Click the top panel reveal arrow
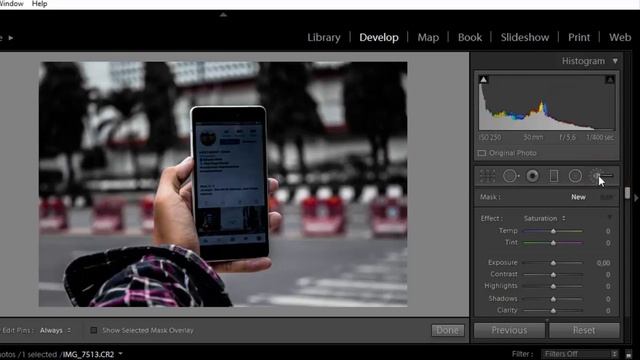Viewport: 640px width, 360px height. click(x=223, y=15)
